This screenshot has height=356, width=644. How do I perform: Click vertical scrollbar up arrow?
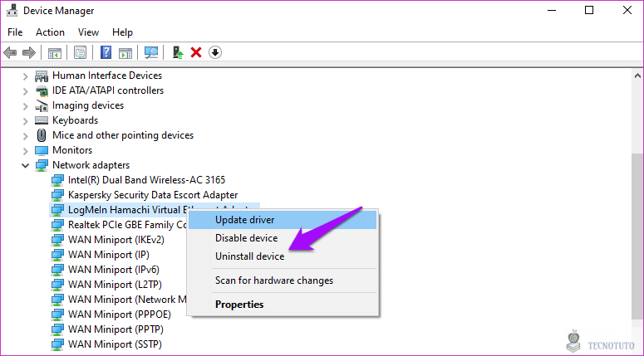point(637,76)
